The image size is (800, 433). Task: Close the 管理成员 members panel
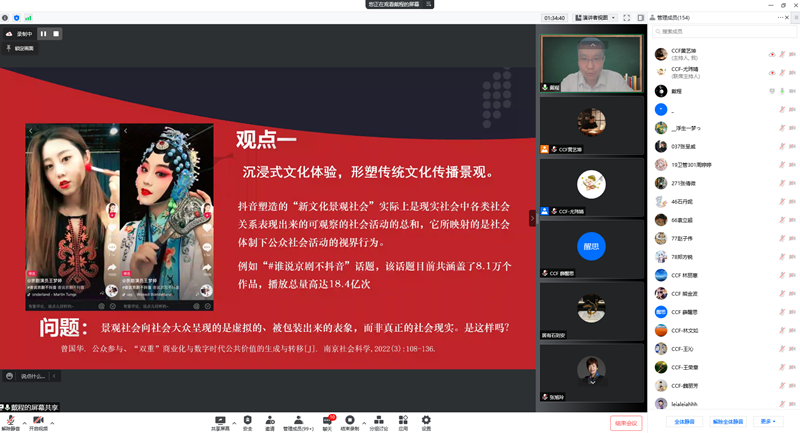pos(787,17)
